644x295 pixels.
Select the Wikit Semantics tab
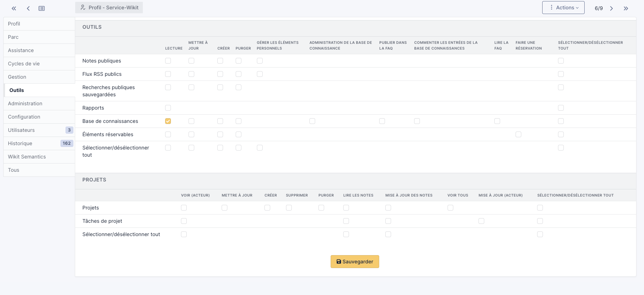tap(27, 157)
